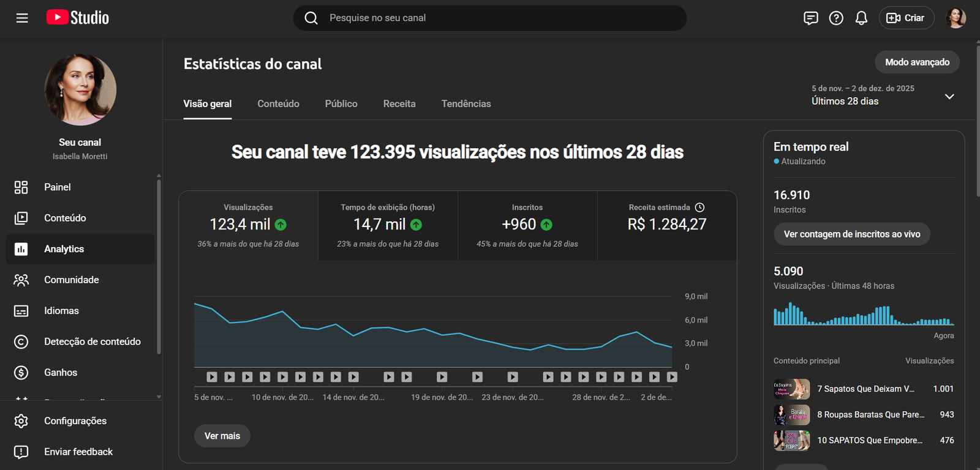Click the title 10 SAPATOS Que Empobre...

(870, 441)
